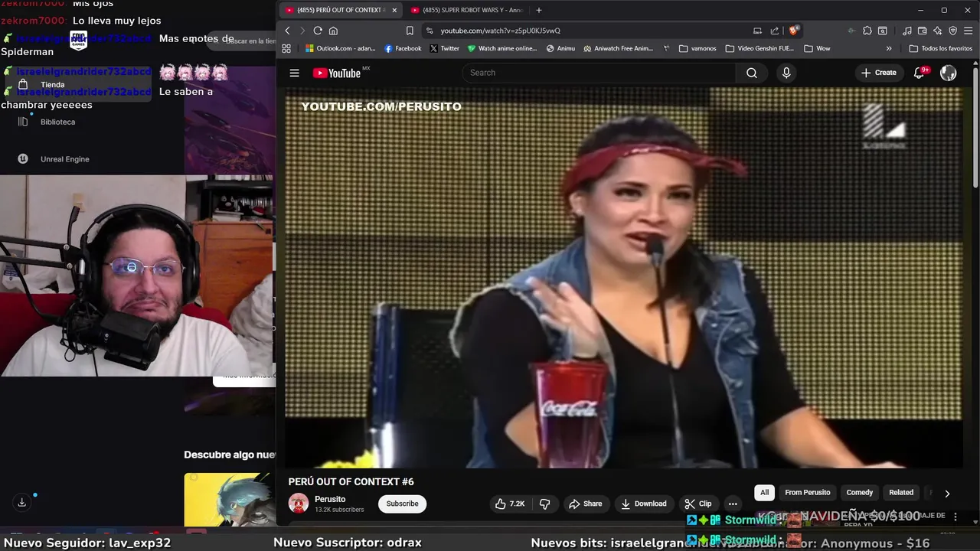Bookmark this page with the bookmark icon
This screenshot has width=980, height=551.
pyautogui.click(x=410, y=31)
